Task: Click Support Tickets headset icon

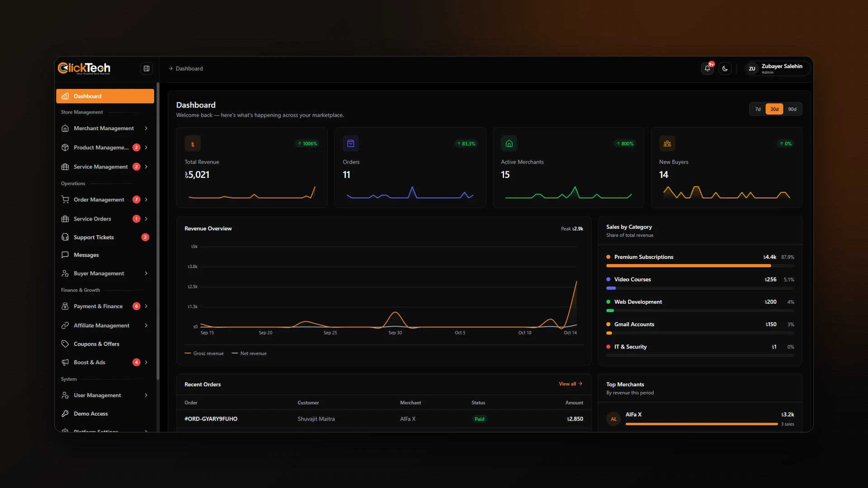Action: click(65, 237)
